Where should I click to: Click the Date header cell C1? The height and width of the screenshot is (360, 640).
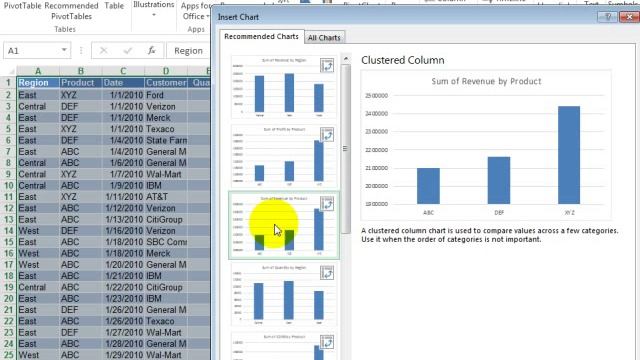click(123, 82)
